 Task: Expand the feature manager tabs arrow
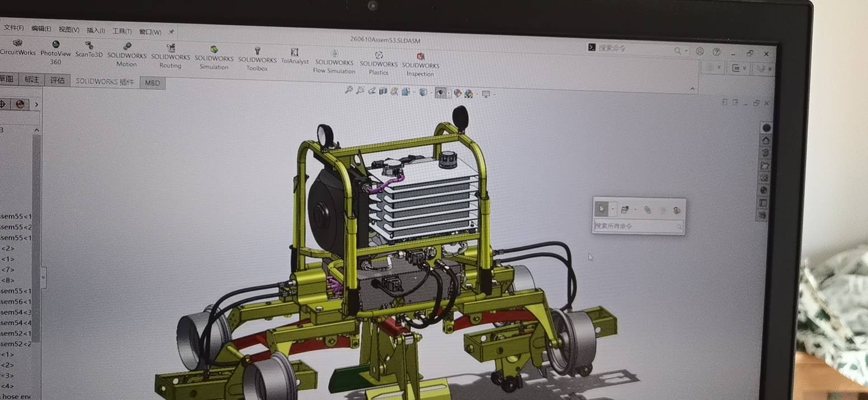coord(36,104)
